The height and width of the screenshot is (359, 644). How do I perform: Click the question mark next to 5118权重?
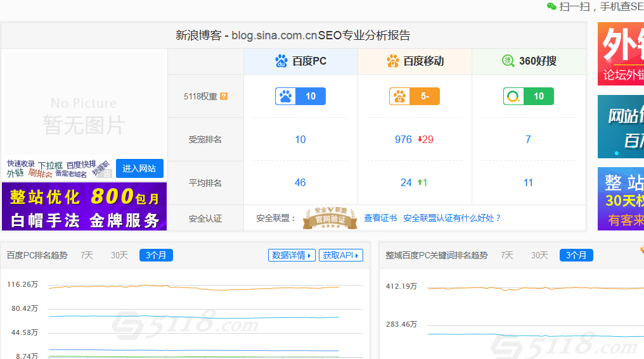(224, 96)
